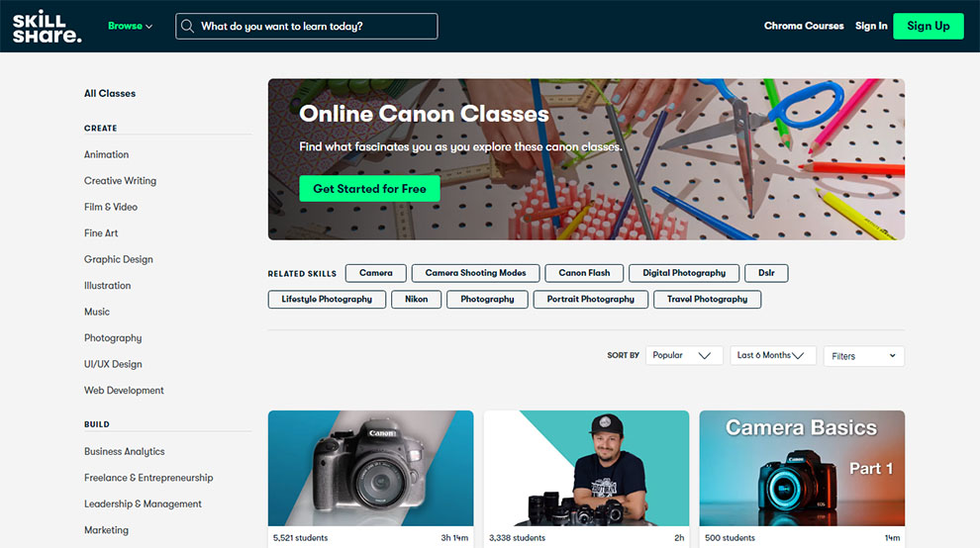This screenshot has height=548, width=980.
Task: Open the Illustration category
Action: 108,286
